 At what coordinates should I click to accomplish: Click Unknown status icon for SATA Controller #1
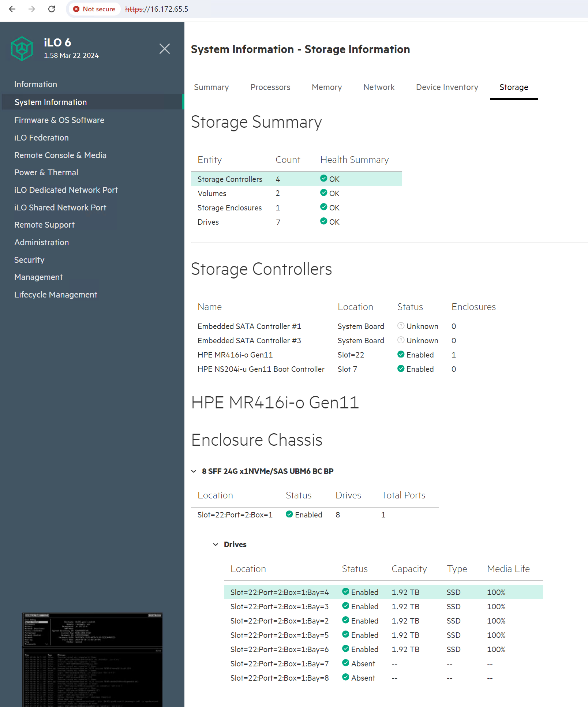[x=401, y=326]
